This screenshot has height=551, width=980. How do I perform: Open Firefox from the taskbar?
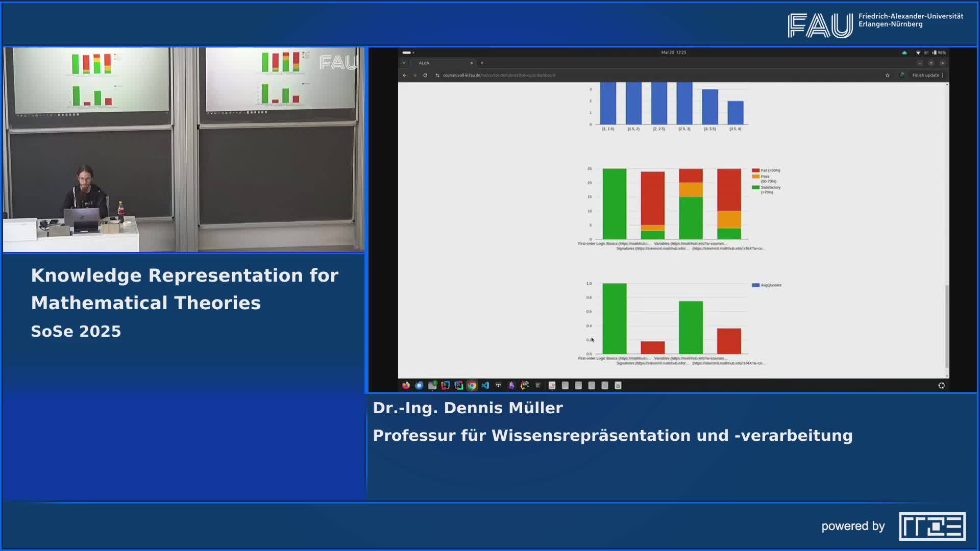[406, 385]
